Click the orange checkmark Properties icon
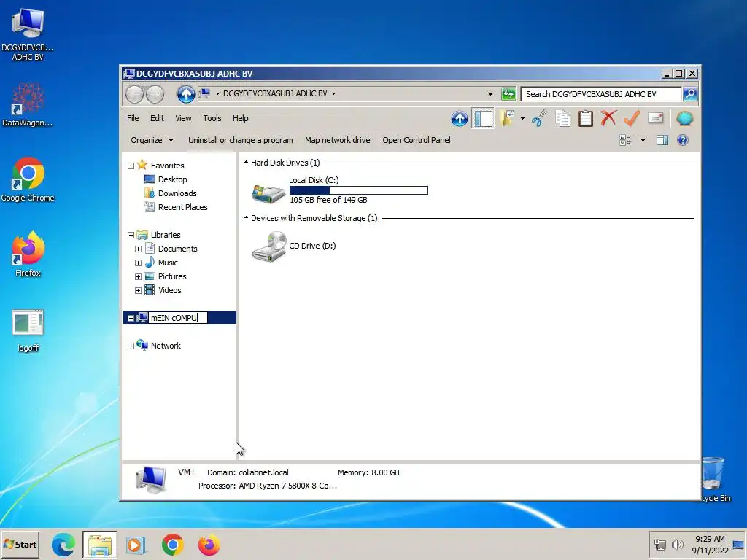The height and width of the screenshot is (560, 747). point(632,118)
